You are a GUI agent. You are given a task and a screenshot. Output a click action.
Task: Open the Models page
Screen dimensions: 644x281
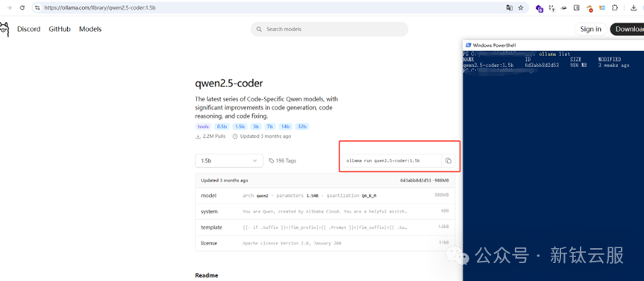click(90, 29)
